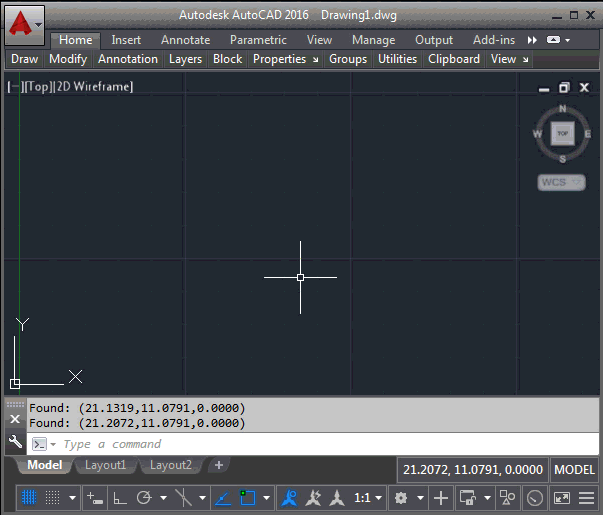Open the WCS coordinate system dropdown
This screenshot has height=515, width=603.
click(561, 182)
